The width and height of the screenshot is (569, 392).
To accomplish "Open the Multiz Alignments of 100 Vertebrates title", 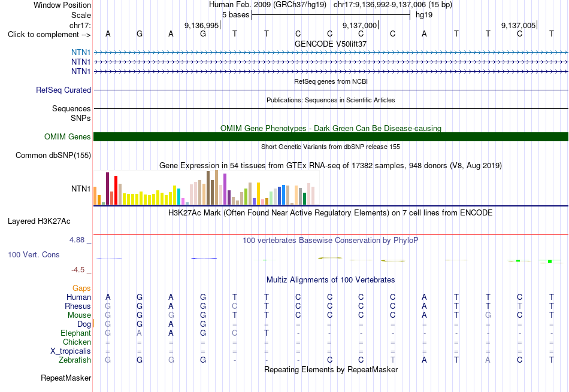I will 331,280.
